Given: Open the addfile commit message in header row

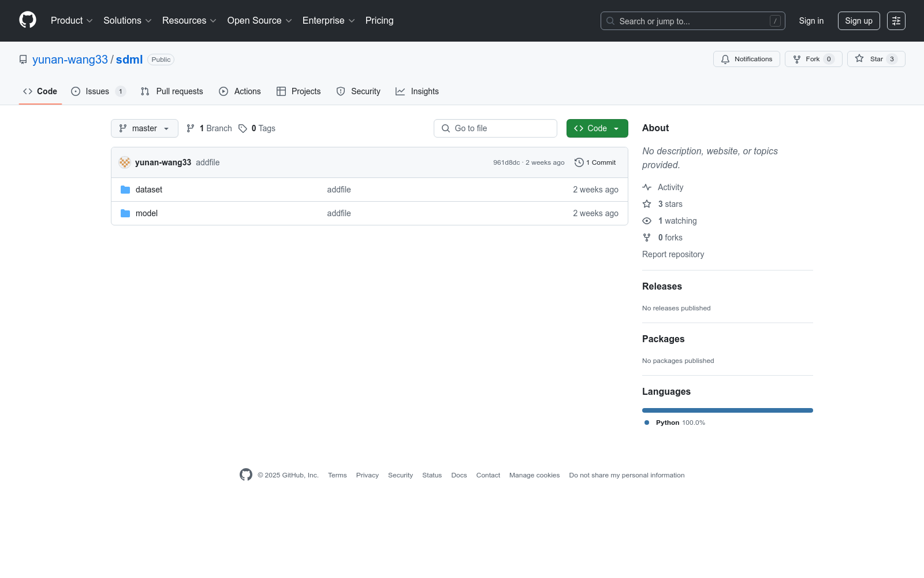Looking at the screenshot, I should click(x=208, y=162).
